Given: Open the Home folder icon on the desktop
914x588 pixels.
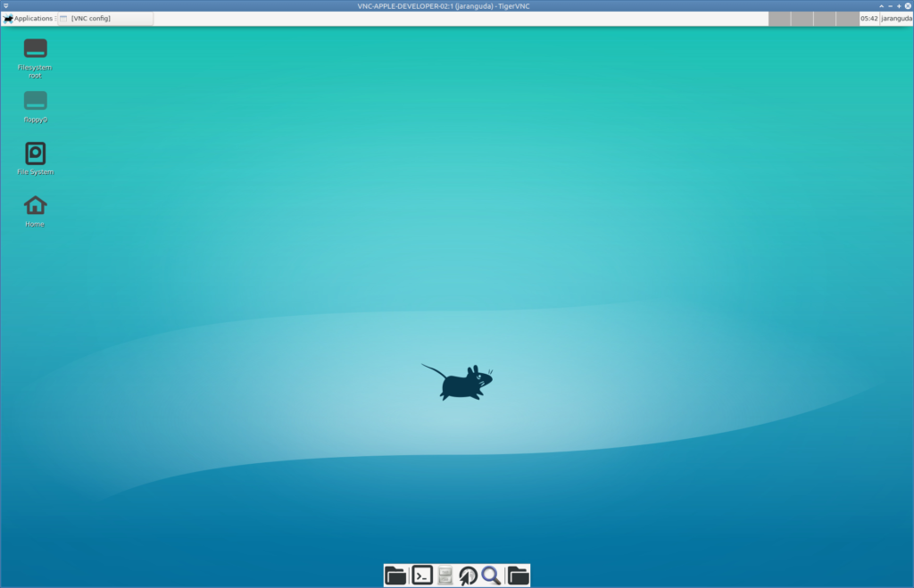Looking at the screenshot, I should [35, 206].
